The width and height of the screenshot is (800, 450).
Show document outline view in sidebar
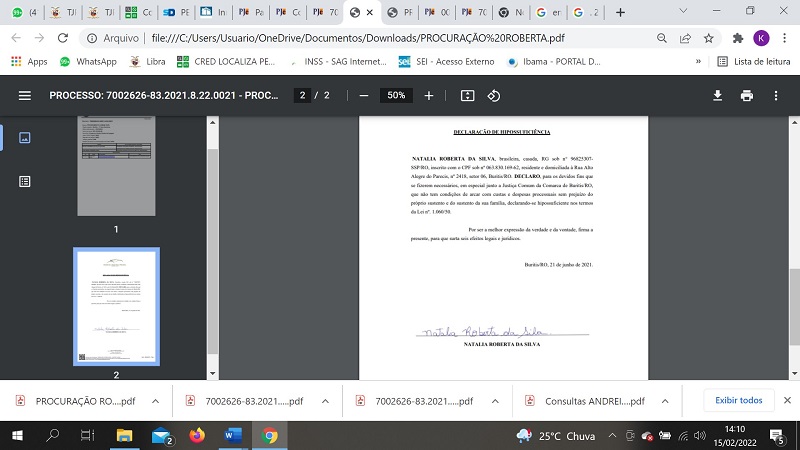click(x=25, y=181)
